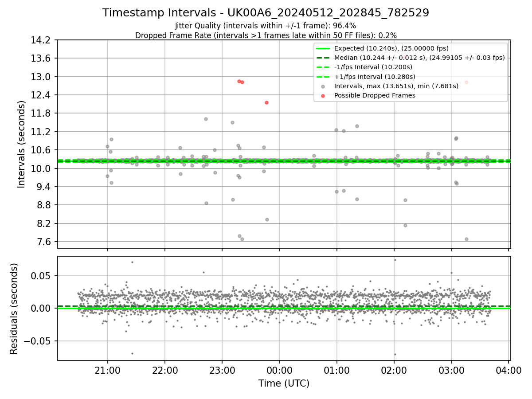Click the red dot marker beside 'Possible Dropped Frames'

(x=323, y=96)
